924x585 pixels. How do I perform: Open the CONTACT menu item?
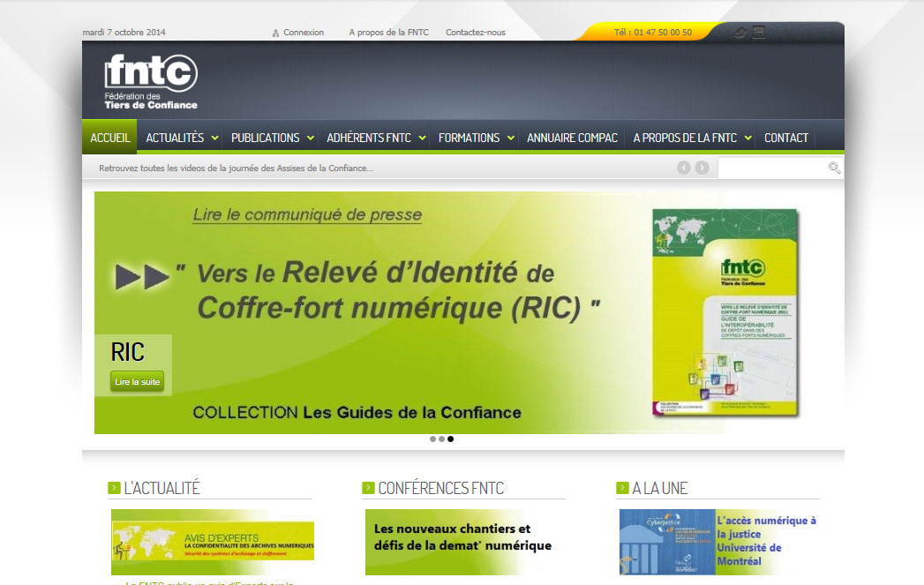pos(786,138)
